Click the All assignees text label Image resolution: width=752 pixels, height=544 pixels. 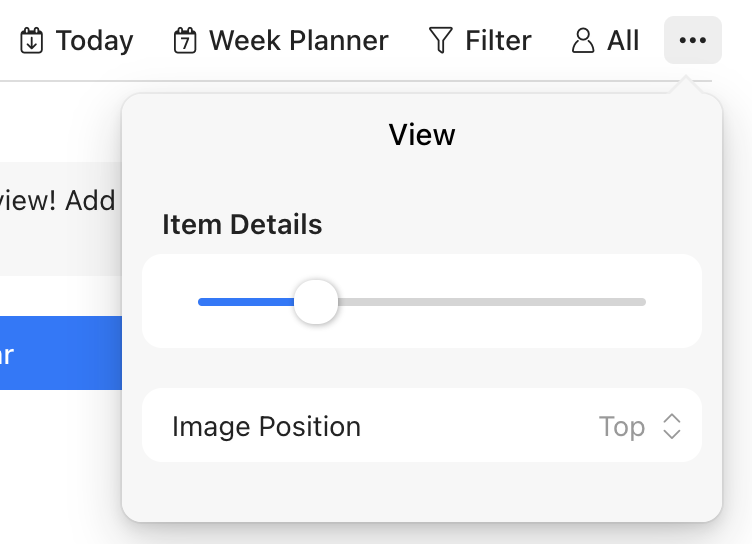coord(623,41)
